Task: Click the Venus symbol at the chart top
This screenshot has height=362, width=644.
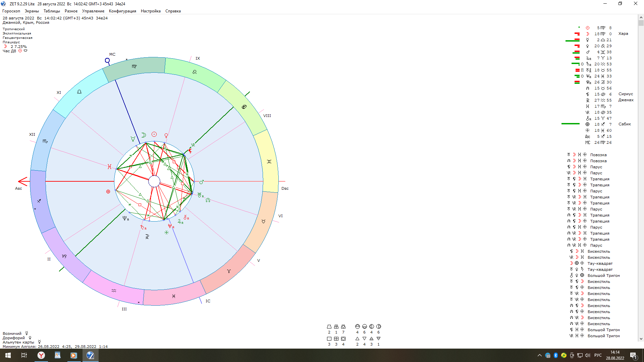Action: [166, 135]
